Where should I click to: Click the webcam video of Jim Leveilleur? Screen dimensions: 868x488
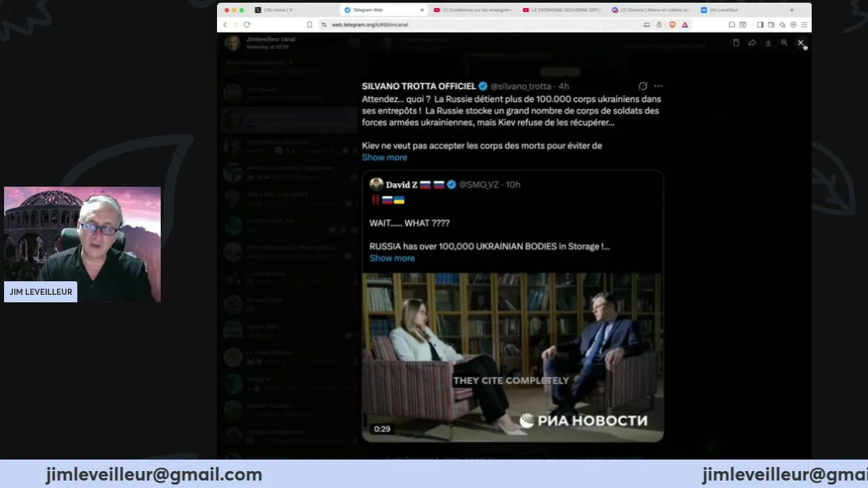83,244
